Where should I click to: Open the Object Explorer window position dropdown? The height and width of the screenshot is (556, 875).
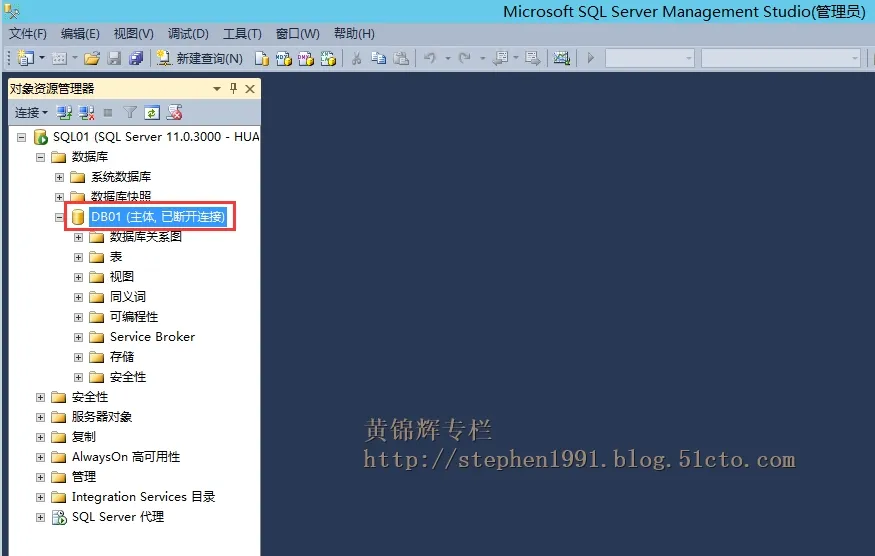[217, 89]
